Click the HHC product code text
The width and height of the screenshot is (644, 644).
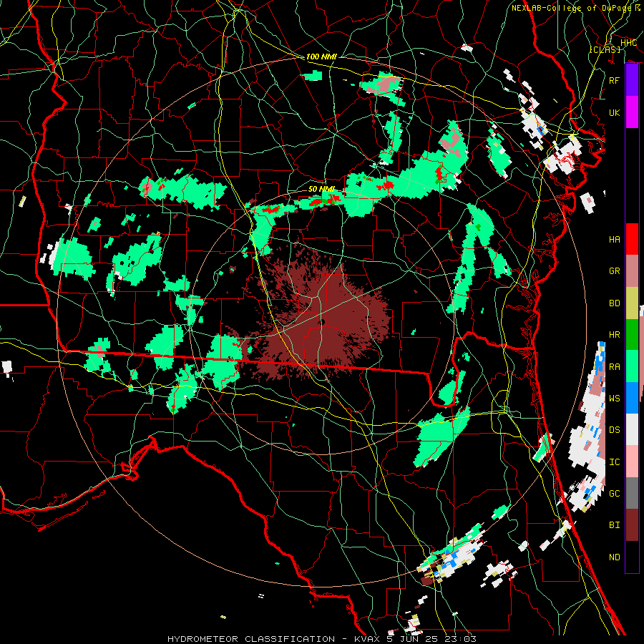(628, 43)
